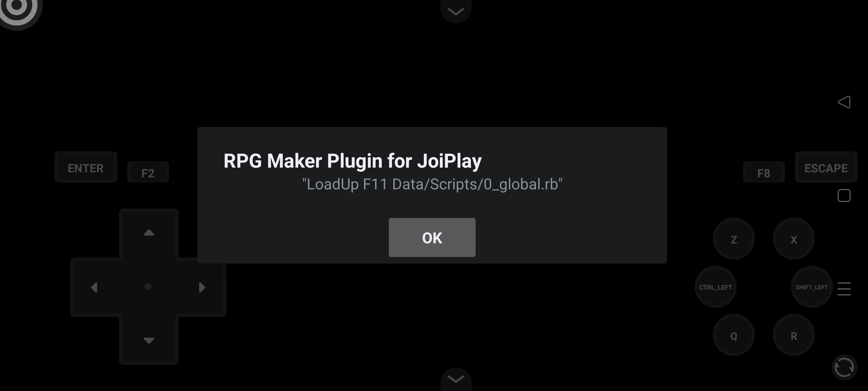Screen dimensions: 868x391
Task: Tap the CTRL_LEFT round button
Action: coord(716,287)
